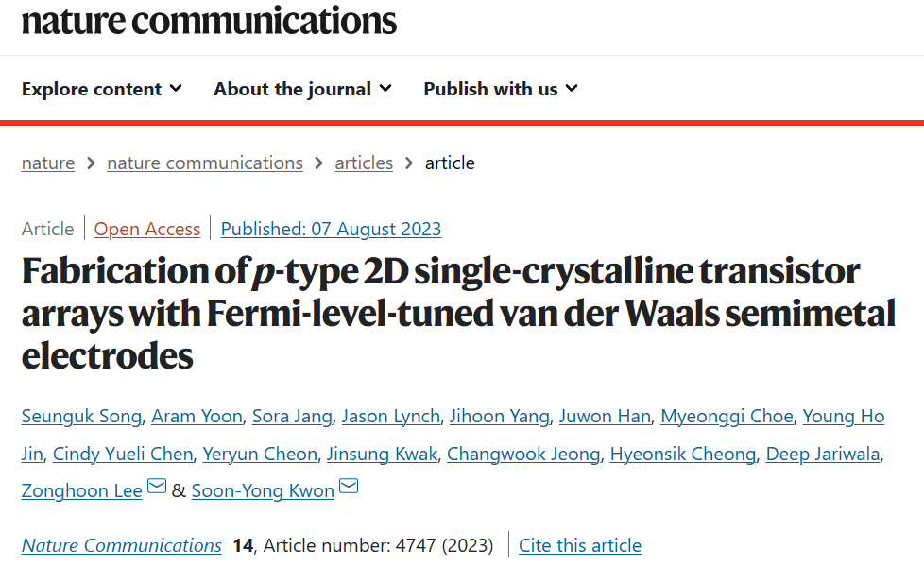Screen dimensions: 924x566
Task: Open author Zonghoon Lee's name link
Action: click(82, 490)
